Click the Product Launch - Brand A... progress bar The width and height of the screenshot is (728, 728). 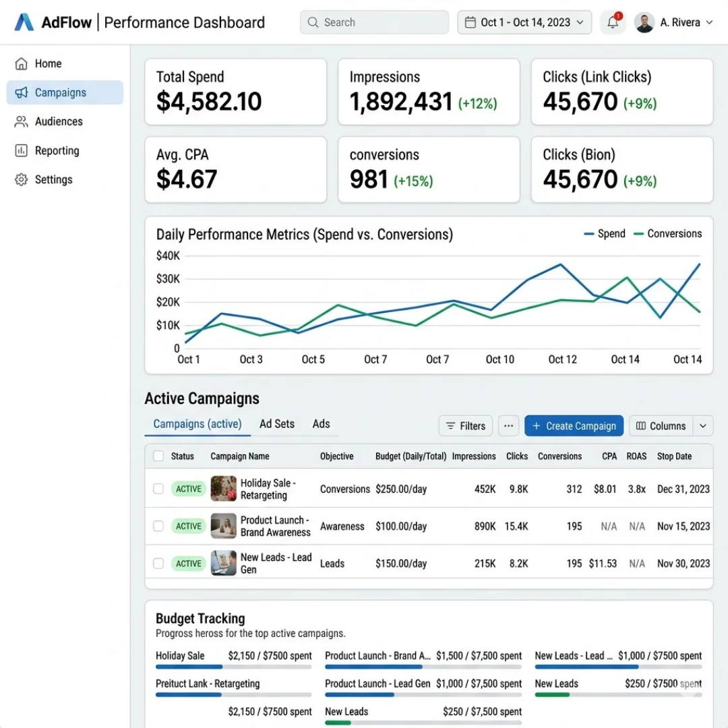[423, 667]
